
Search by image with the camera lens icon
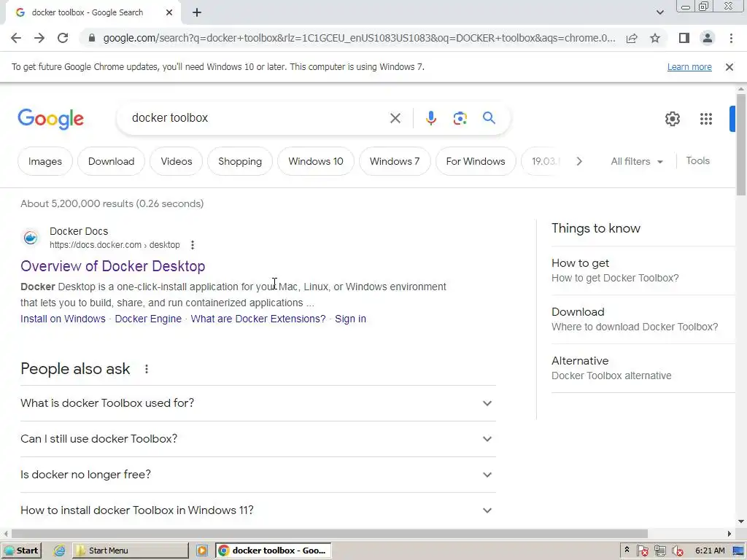click(x=460, y=118)
